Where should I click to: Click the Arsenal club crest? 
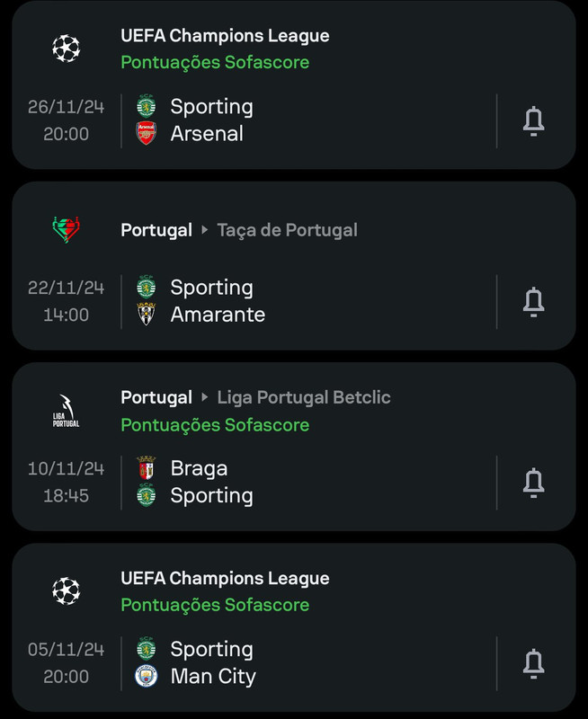[147, 133]
